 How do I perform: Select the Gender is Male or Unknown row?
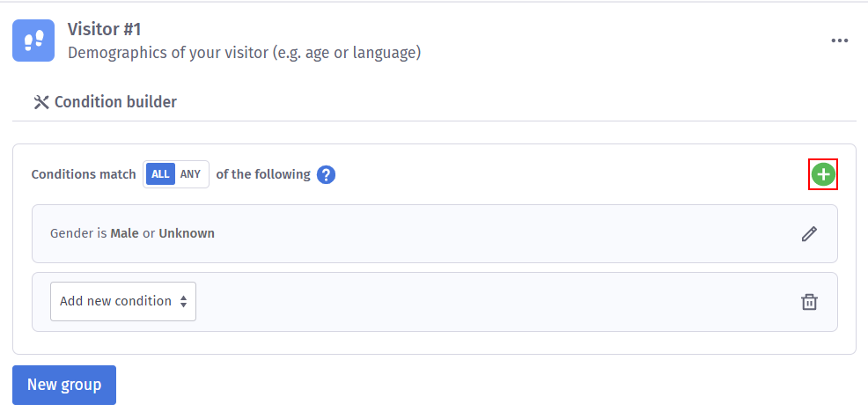pyautogui.click(x=423, y=234)
